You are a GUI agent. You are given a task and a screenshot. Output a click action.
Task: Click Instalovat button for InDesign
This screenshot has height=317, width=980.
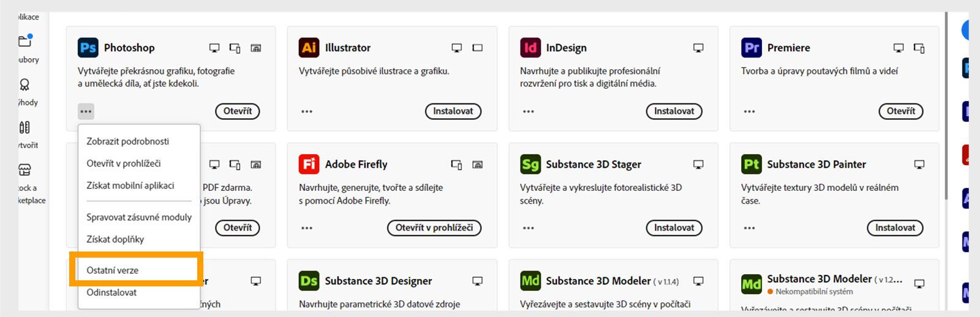point(674,111)
